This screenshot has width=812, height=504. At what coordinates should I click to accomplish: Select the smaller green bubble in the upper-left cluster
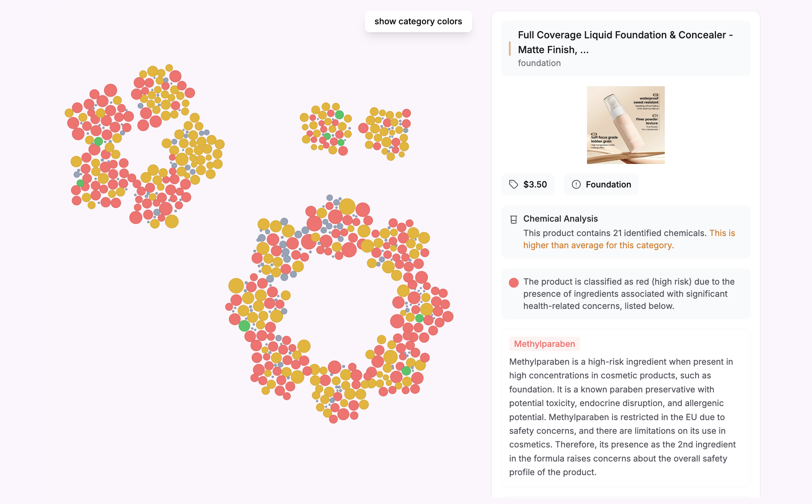click(x=80, y=183)
